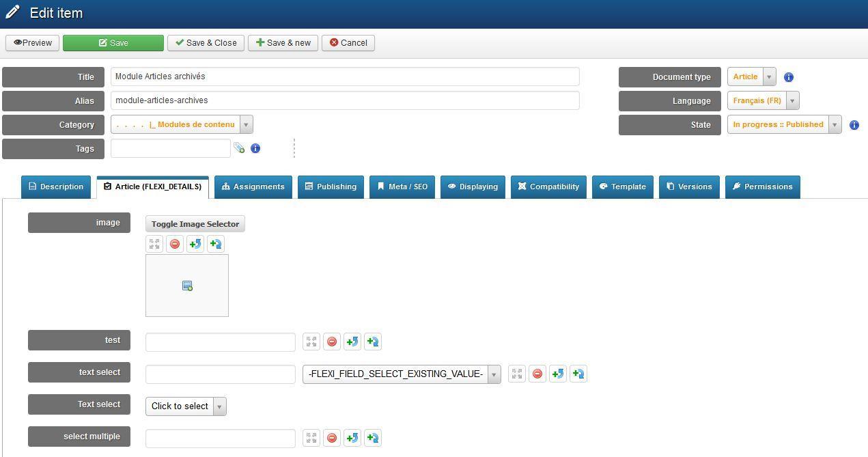Click the first green plus icon in text select row

558,374
